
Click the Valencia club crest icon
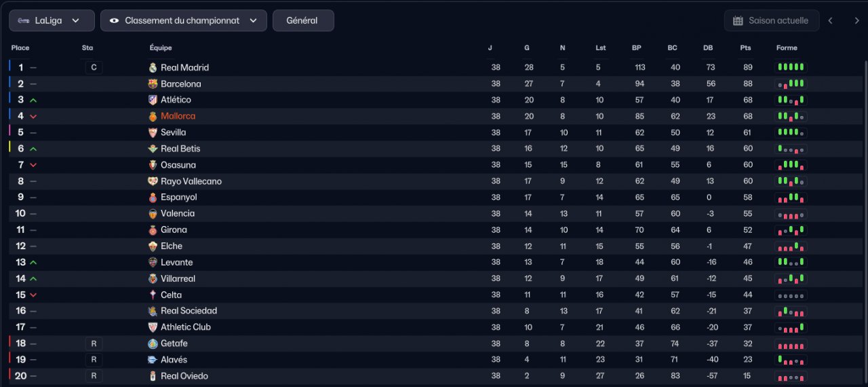tap(153, 214)
